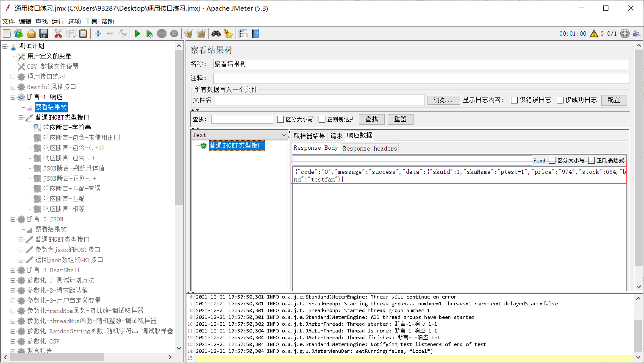Screen dimensions: 644x363
Task: Enable the 仅成功日志 checkbox
Action: point(560,100)
